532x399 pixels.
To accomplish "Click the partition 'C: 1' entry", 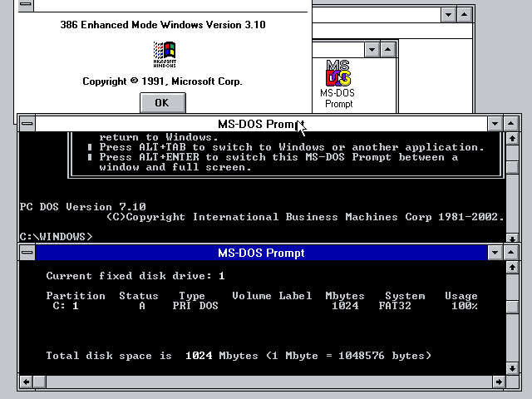I will [66, 306].
